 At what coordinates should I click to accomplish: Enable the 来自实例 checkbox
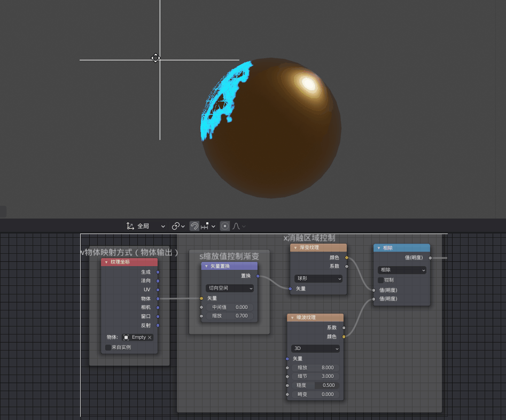point(108,347)
